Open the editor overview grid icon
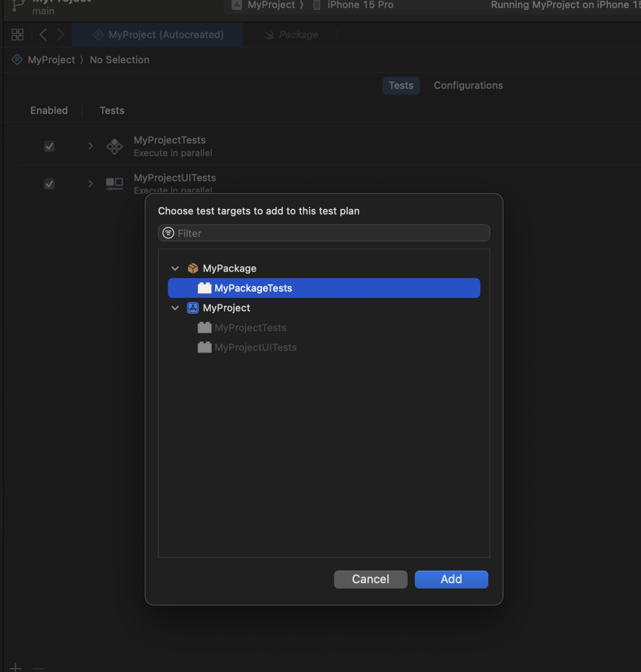The height and width of the screenshot is (672, 641). pyautogui.click(x=17, y=34)
